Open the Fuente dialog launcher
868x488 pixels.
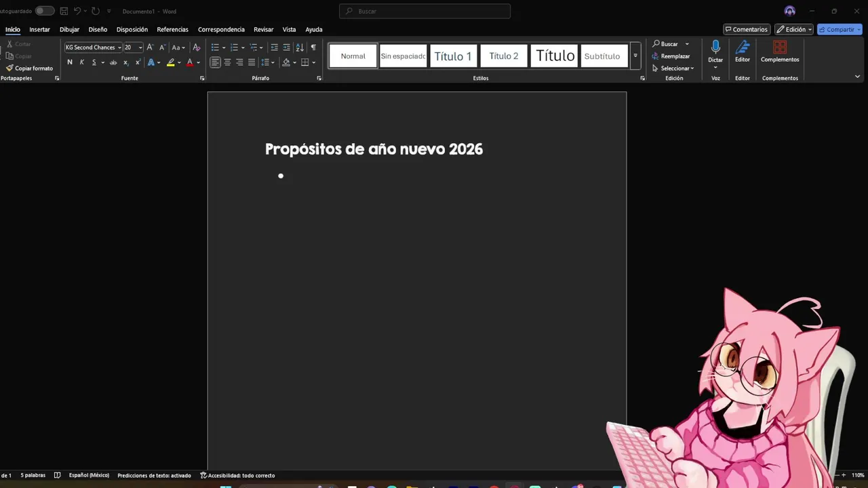coord(202,78)
